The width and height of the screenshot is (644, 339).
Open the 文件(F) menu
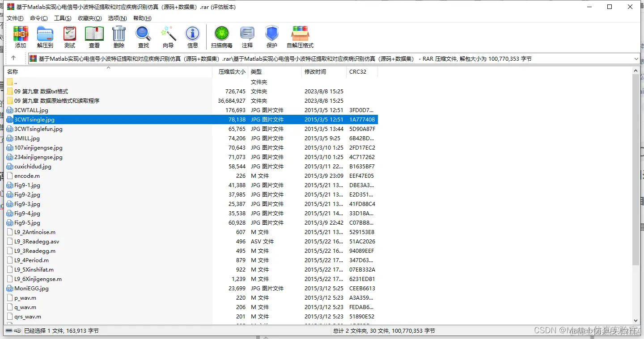pyautogui.click(x=15, y=18)
